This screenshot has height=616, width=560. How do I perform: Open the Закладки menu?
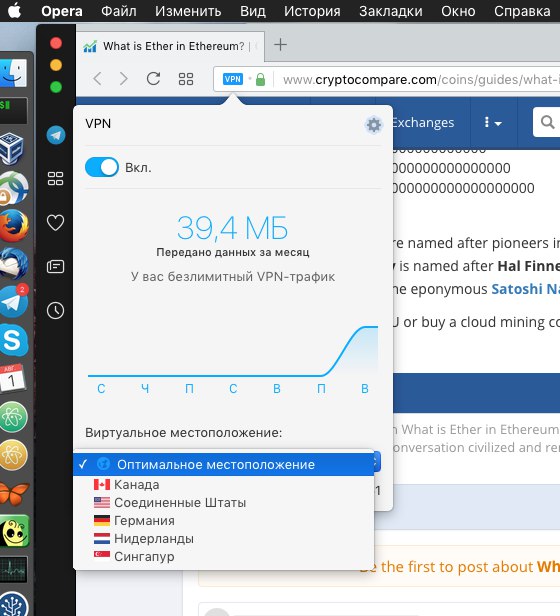391,11
